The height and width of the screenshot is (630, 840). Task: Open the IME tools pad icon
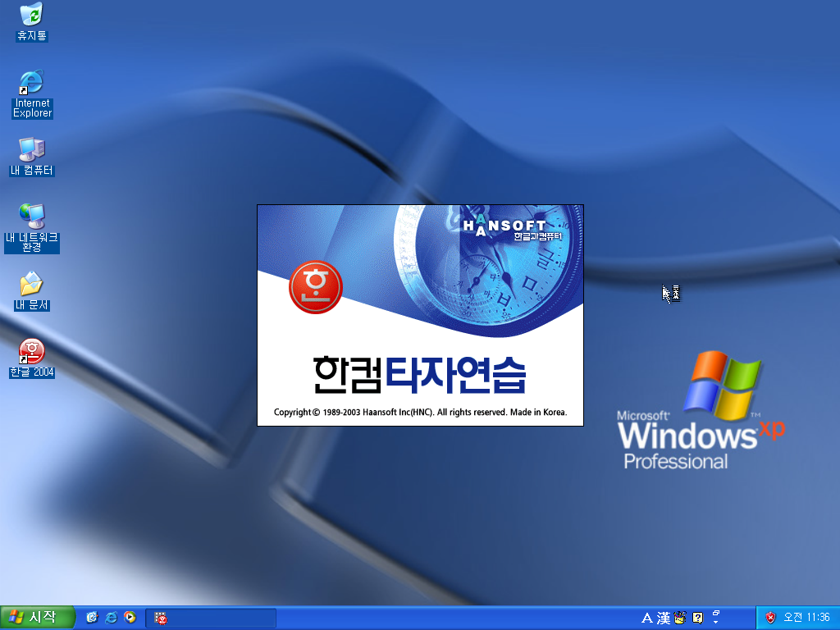pos(680,619)
